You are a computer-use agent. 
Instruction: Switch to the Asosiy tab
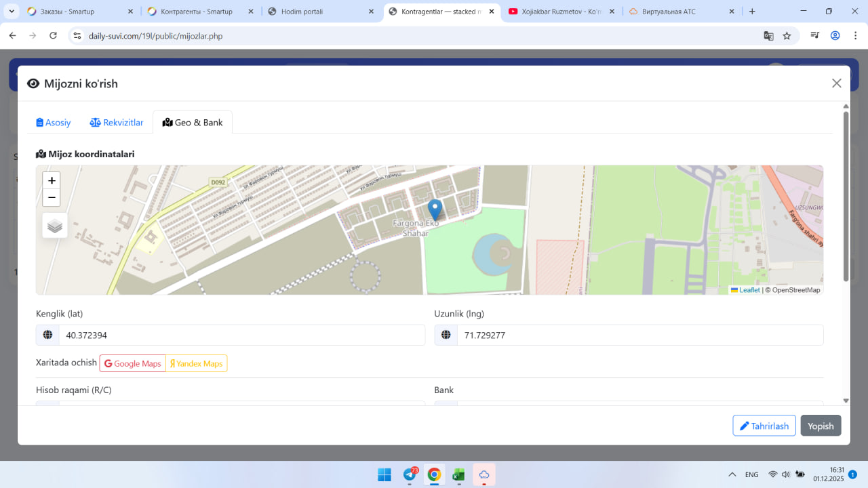pos(54,123)
